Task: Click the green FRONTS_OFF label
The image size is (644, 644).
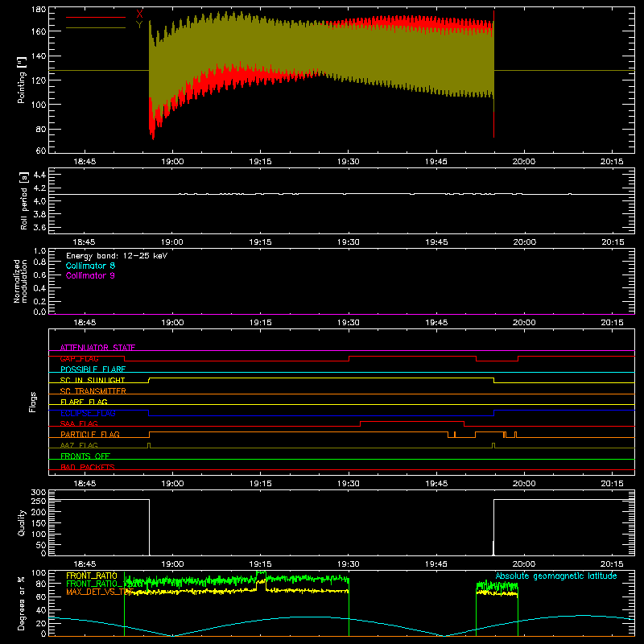Action: (85, 456)
